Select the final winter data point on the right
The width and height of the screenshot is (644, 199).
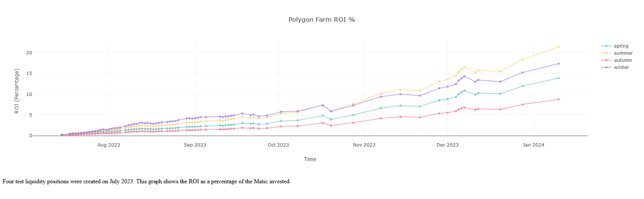(558, 64)
